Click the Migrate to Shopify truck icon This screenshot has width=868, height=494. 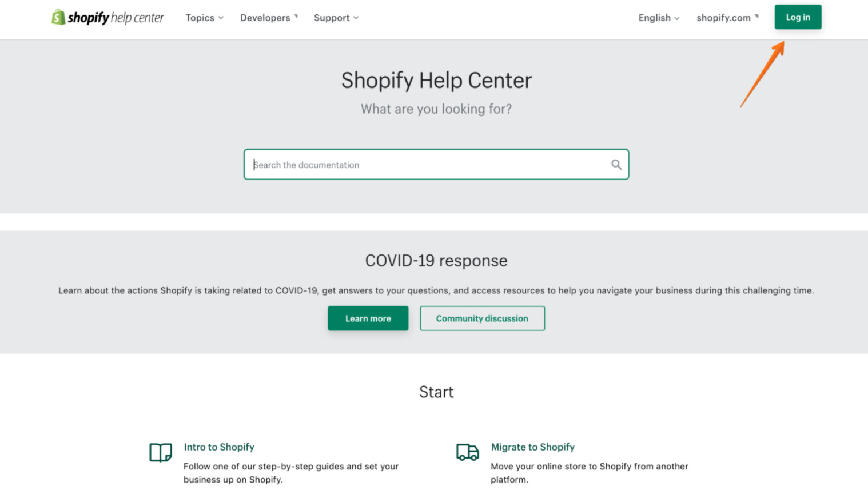468,452
